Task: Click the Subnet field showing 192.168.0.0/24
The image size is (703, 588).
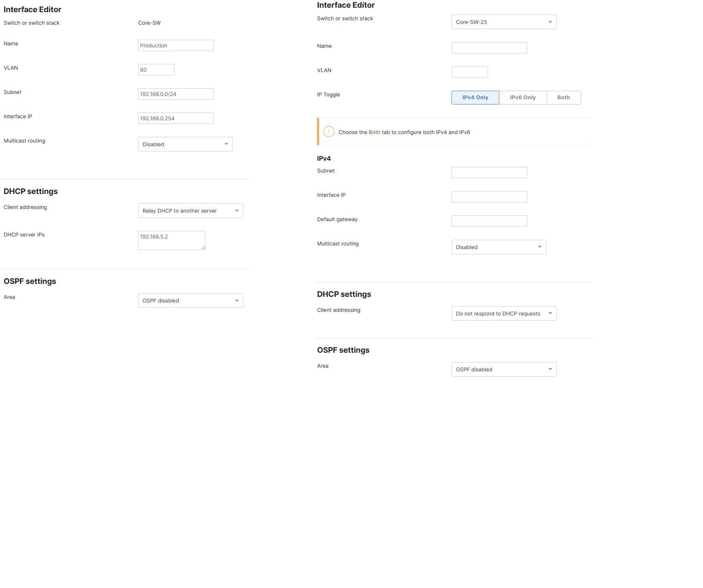Action: pyautogui.click(x=176, y=94)
